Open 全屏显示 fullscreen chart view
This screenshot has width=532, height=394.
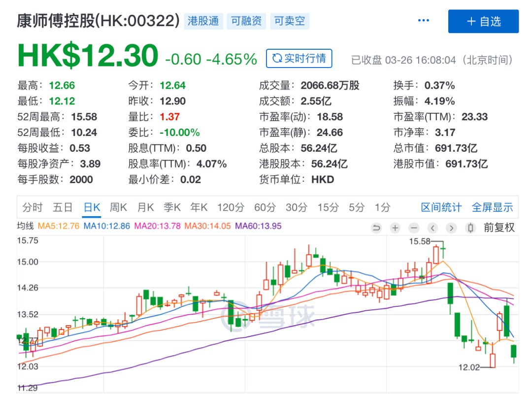pos(492,207)
